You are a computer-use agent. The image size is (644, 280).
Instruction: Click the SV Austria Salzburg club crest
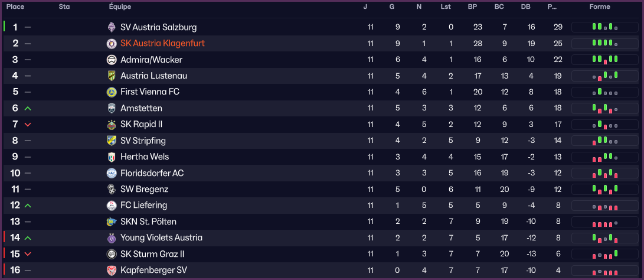pyautogui.click(x=112, y=27)
